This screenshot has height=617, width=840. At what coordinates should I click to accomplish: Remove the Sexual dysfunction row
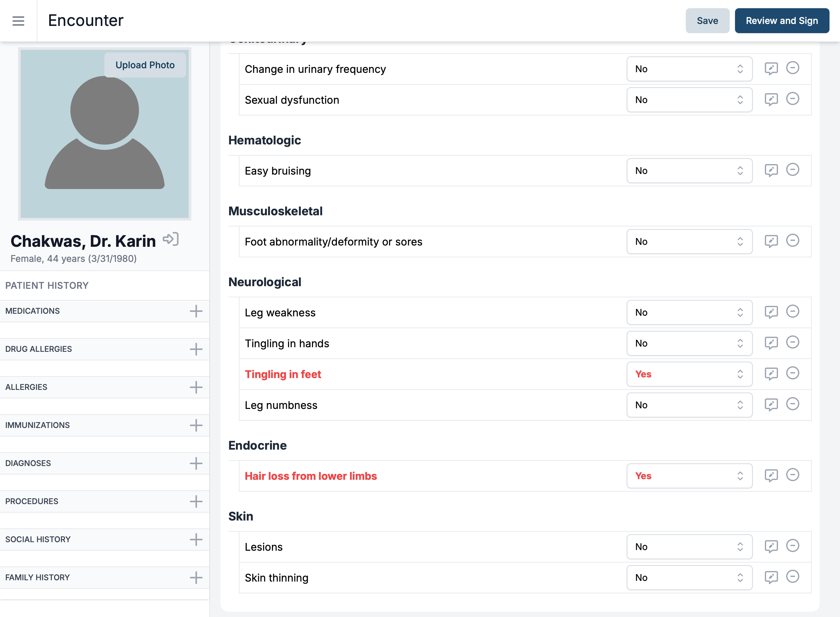792,99
